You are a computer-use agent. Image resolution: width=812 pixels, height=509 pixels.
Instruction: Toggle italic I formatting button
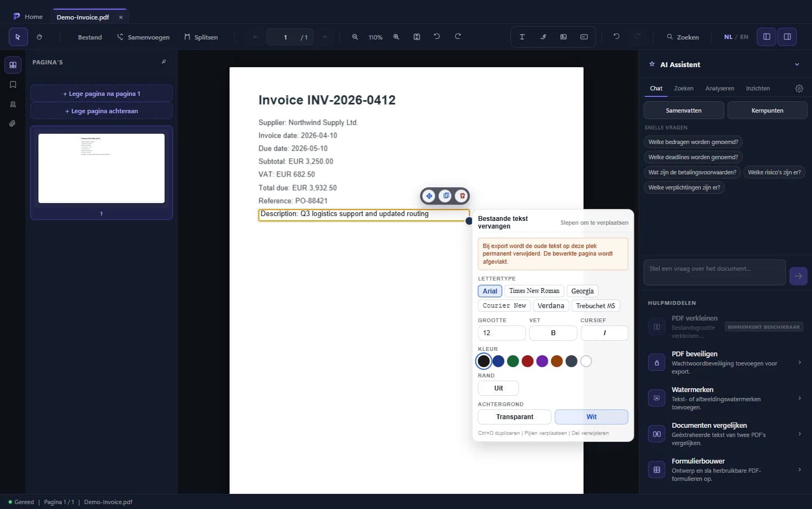click(x=604, y=333)
